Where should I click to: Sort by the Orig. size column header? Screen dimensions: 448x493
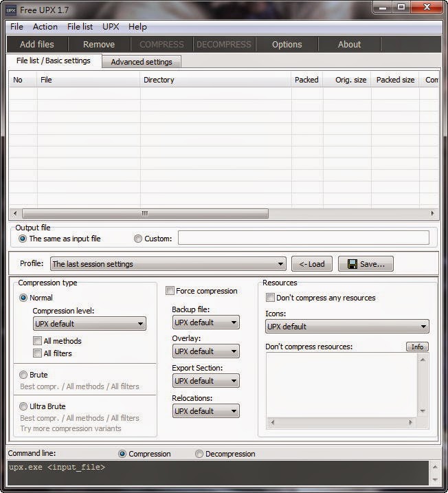click(x=347, y=80)
